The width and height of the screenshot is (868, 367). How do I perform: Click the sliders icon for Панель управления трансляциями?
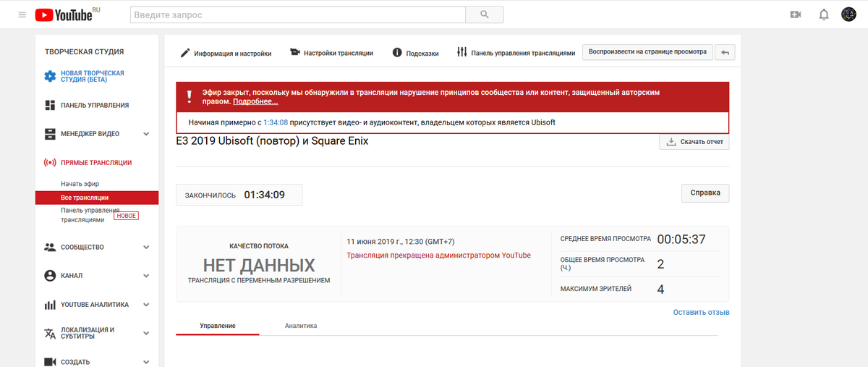point(462,52)
